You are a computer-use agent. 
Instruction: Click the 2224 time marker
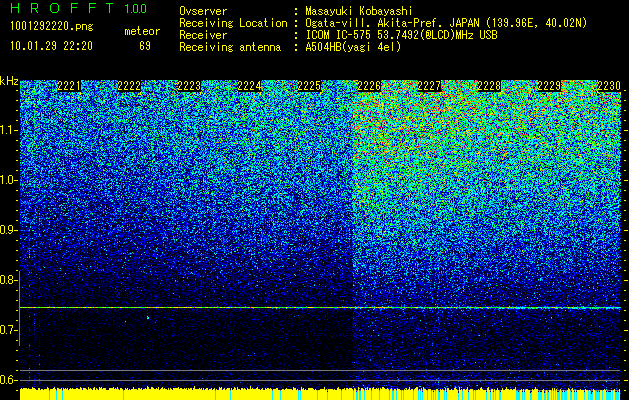249,86
